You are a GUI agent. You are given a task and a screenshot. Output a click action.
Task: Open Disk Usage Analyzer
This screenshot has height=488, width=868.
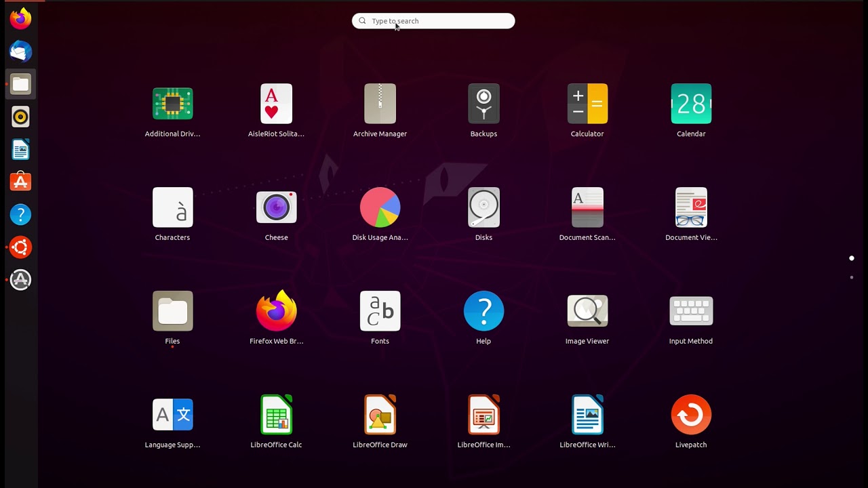click(x=380, y=208)
